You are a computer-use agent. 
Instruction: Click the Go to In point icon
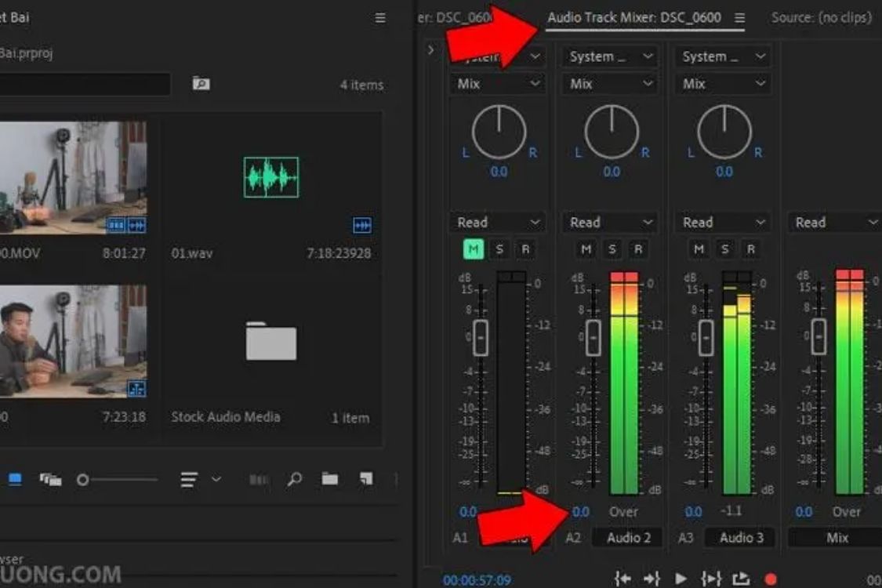tap(623, 579)
